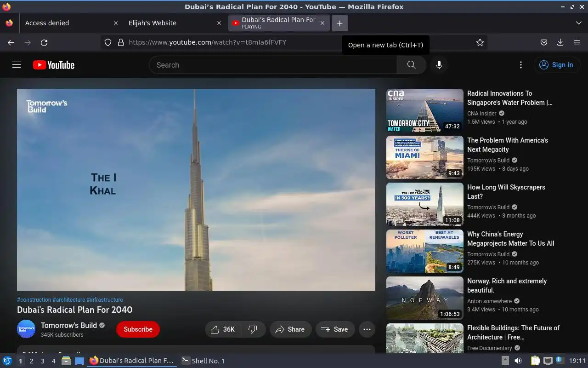Viewport: 588px width, 368px height.
Task: Click Sign in button
Action: point(556,65)
